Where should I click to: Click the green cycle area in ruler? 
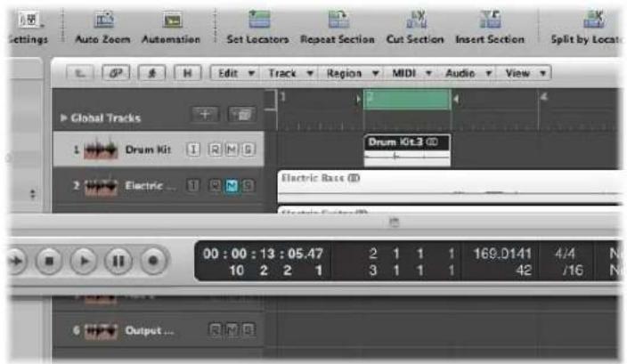pyautogui.click(x=407, y=99)
